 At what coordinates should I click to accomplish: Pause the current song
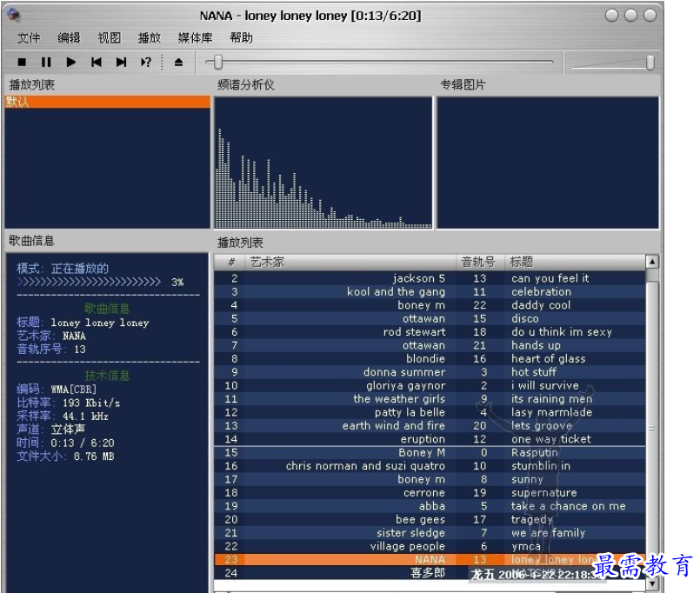(x=46, y=62)
